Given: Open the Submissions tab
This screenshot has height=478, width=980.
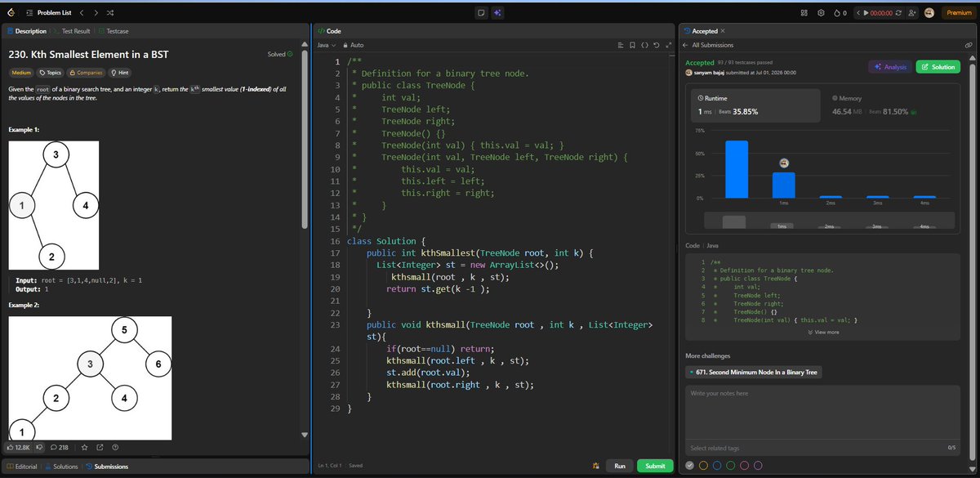Looking at the screenshot, I should coord(106,467).
